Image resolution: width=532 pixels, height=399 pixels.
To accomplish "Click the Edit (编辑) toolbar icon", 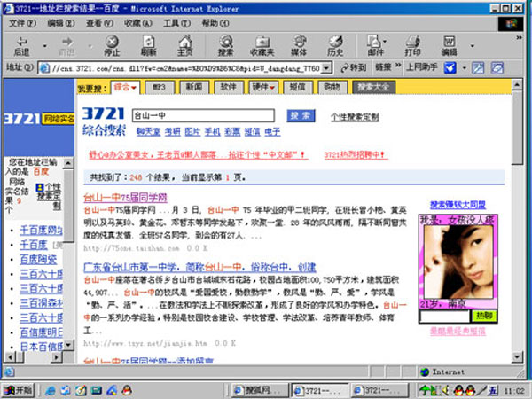I will click(449, 46).
